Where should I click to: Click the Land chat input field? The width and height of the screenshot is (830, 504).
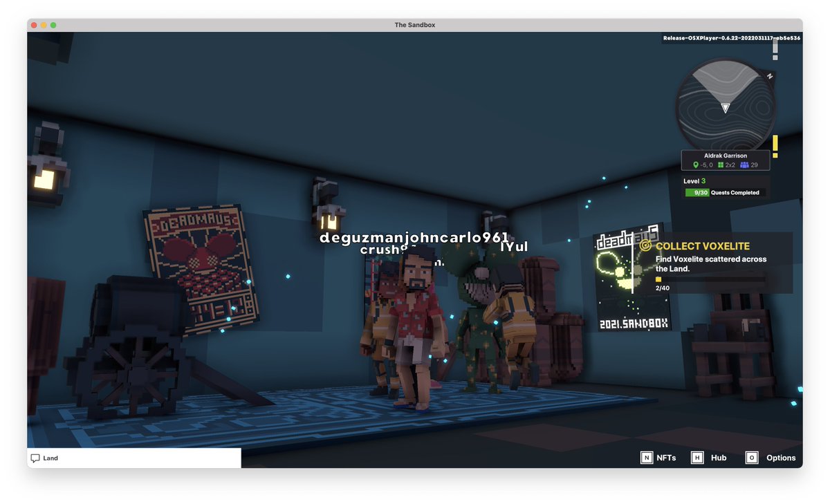click(134, 458)
